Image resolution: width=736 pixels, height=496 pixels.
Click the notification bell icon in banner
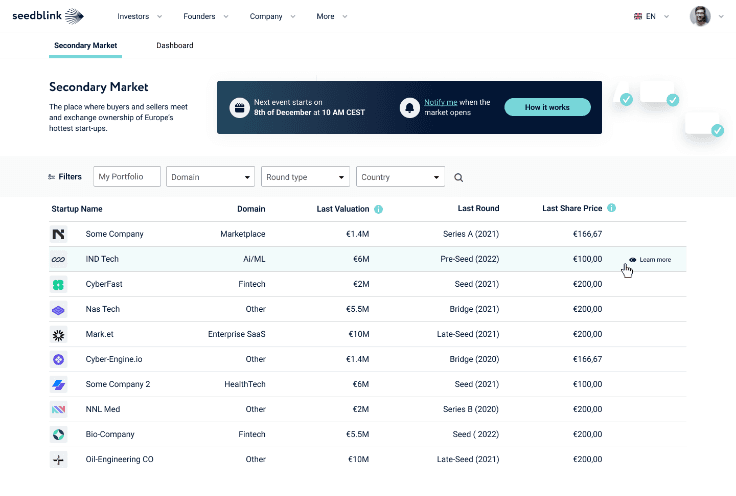pyautogui.click(x=409, y=108)
